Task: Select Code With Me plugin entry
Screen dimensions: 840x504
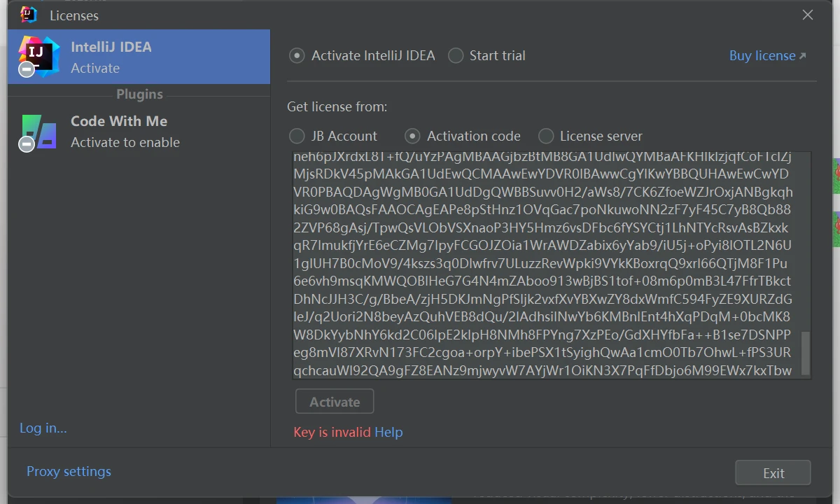Action: (139, 132)
